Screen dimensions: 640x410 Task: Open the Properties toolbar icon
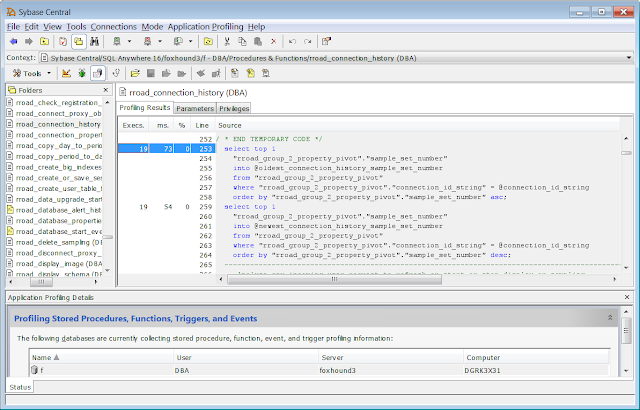(x=326, y=41)
